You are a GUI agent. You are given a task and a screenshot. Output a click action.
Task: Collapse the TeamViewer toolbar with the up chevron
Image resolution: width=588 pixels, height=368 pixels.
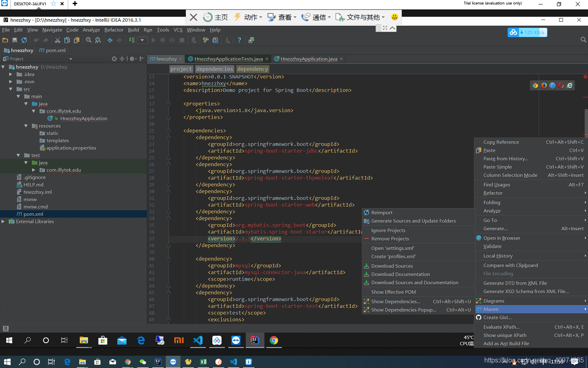pos(392,28)
